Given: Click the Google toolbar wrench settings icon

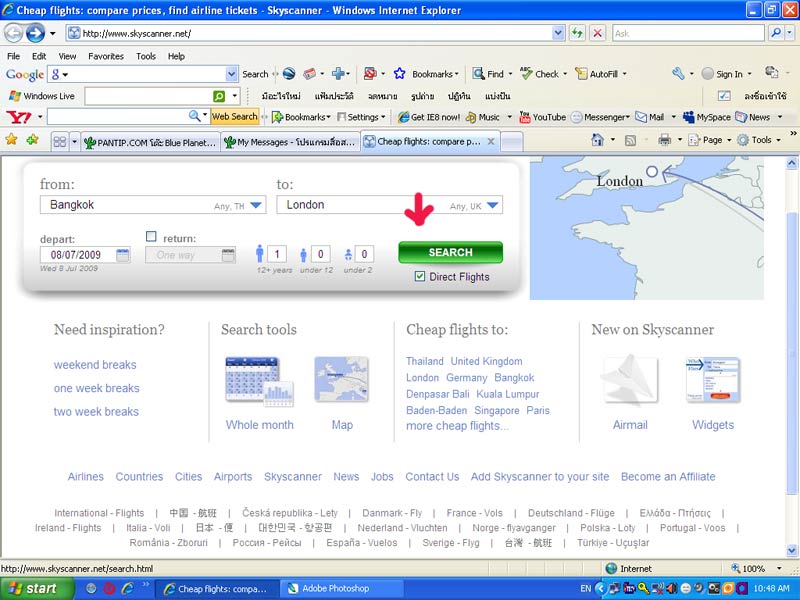Looking at the screenshot, I should (678, 74).
